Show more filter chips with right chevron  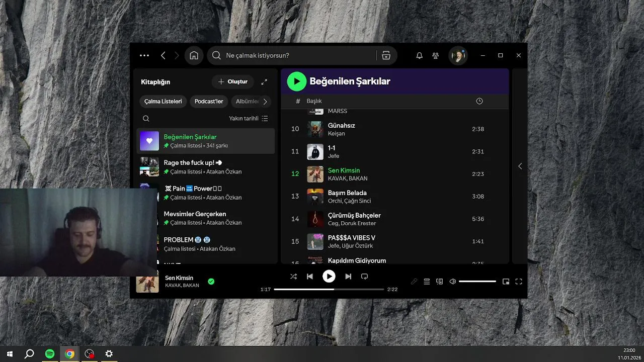[265, 101]
